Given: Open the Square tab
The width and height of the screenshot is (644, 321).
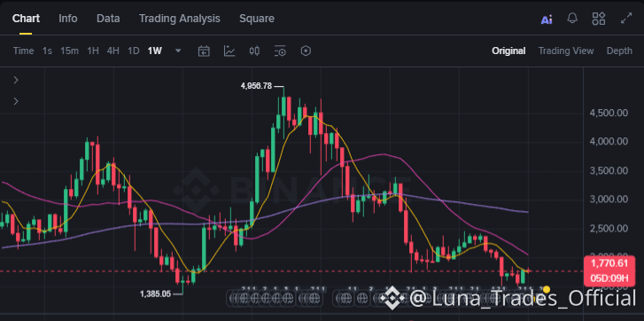Looking at the screenshot, I should pyautogui.click(x=257, y=19).
